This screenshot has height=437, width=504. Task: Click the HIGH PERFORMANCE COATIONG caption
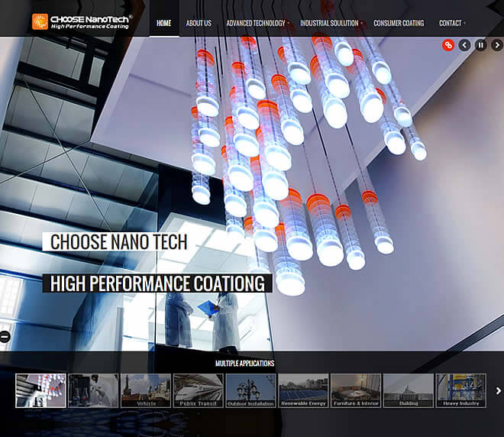click(157, 283)
